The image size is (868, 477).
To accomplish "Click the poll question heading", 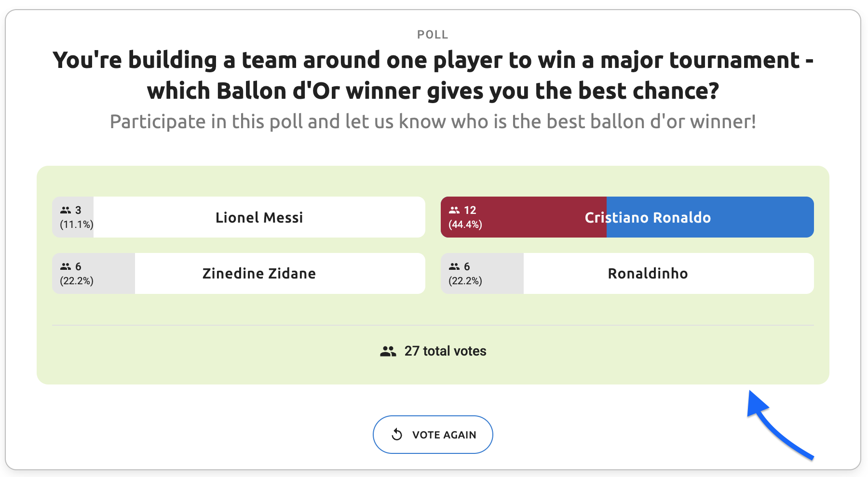I will (x=433, y=76).
